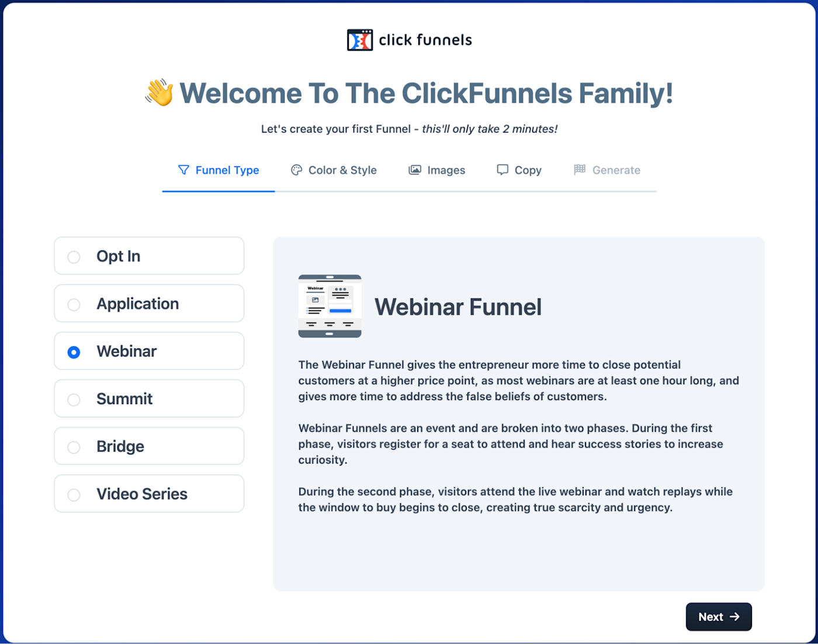Click the speech bubble icon beside Copy
The image size is (818, 644).
[502, 170]
